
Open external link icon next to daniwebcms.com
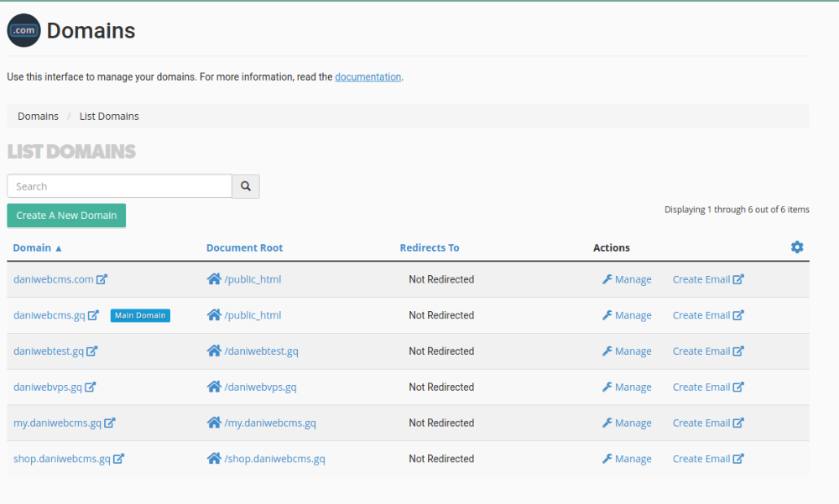[x=102, y=279]
